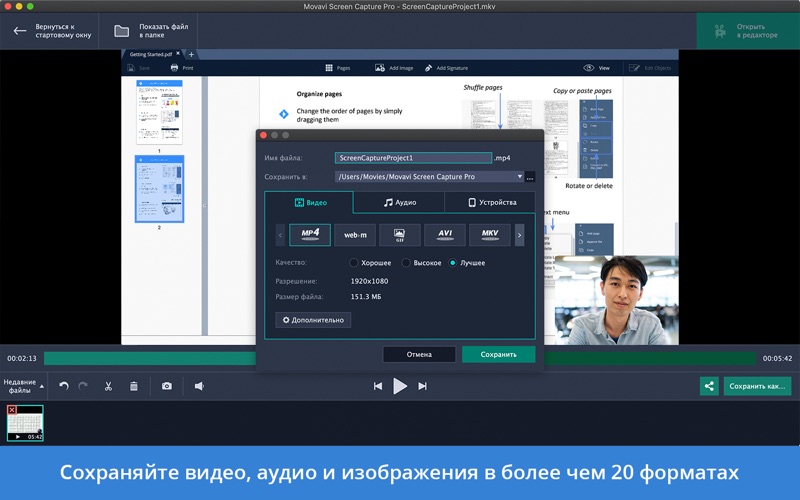Redo the last edit
The height and width of the screenshot is (500, 800).
point(83,386)
